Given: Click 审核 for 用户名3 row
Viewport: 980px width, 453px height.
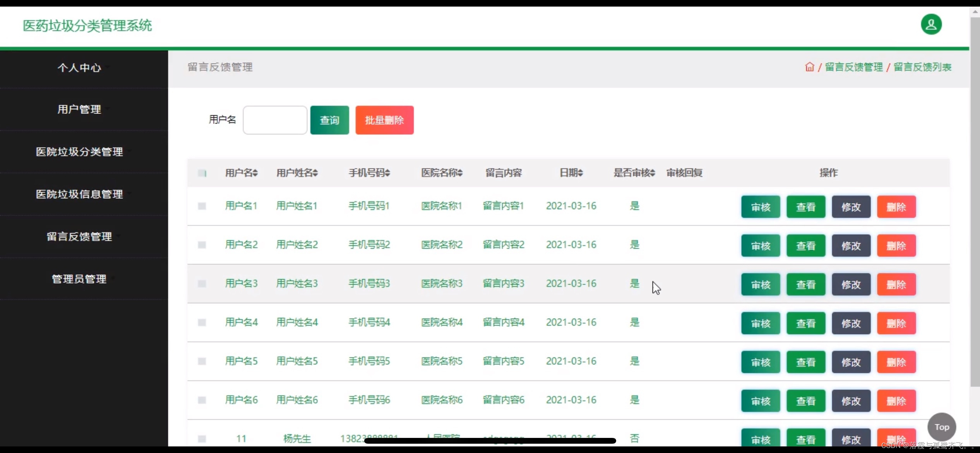Looking at the screenshot, I should [x=761, y=284].
